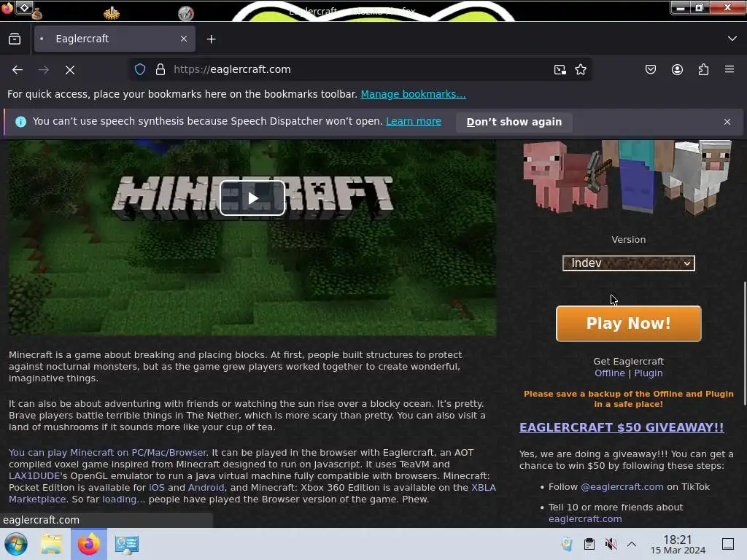Open the file manager taskbar icon
The width and height of the screenshot is (747, 560).
(51, 544)
